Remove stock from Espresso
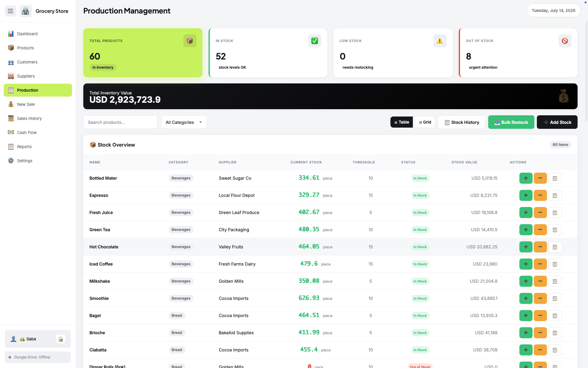This screenshot has width=588, height=368. click(540, 195)
